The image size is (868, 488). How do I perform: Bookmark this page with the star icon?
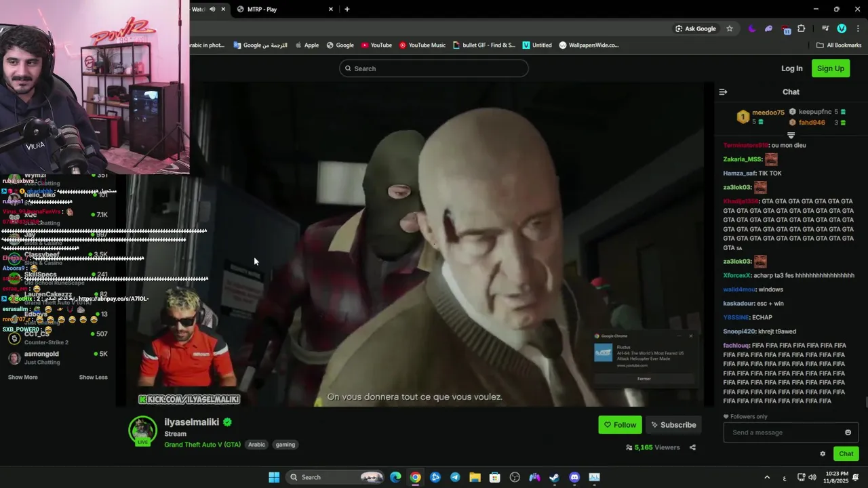tap(730, 28)
